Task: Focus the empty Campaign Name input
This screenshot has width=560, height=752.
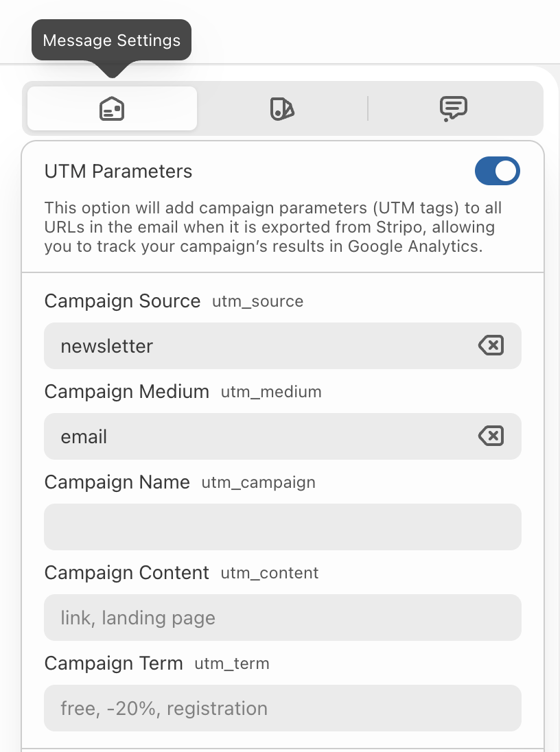Action: 282,527
